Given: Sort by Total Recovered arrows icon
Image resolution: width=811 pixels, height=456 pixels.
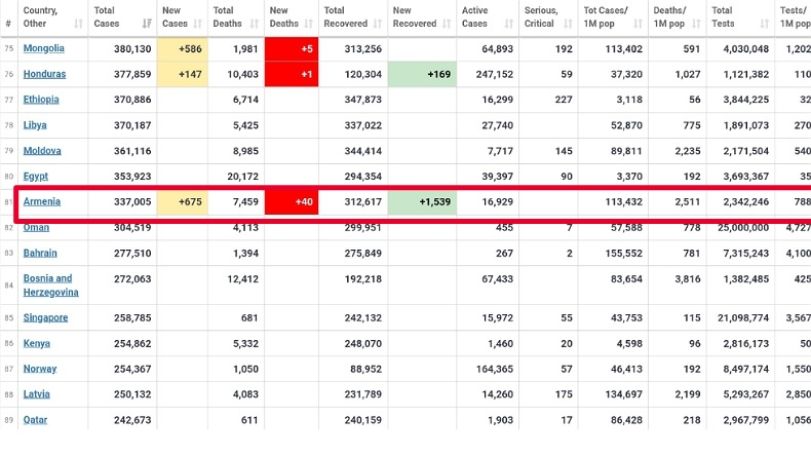Looking at the screenshot, I should pos(377,24).
